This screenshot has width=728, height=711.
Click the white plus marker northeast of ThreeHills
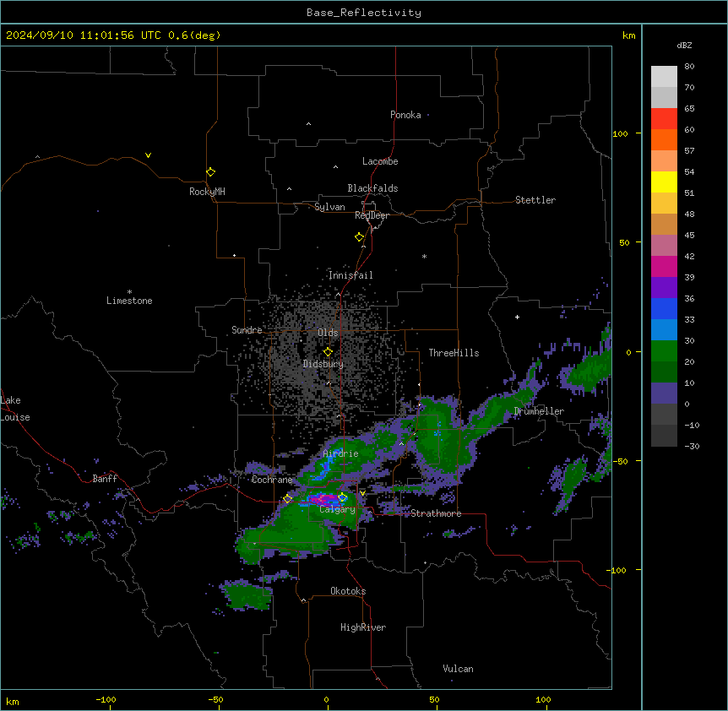click(517, 317)
